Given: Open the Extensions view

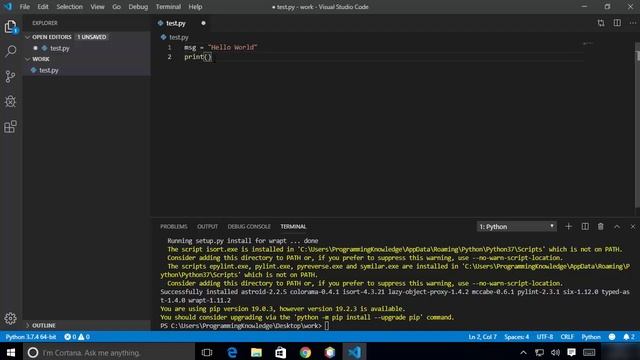Looking at the screenshot, I should [11, 127].
